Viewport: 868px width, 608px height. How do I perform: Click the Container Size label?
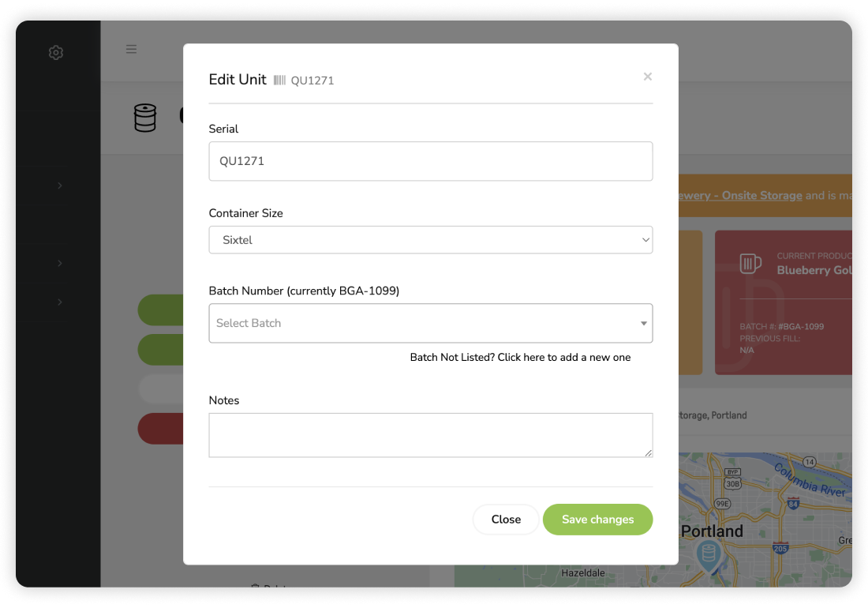coord(245,213)
